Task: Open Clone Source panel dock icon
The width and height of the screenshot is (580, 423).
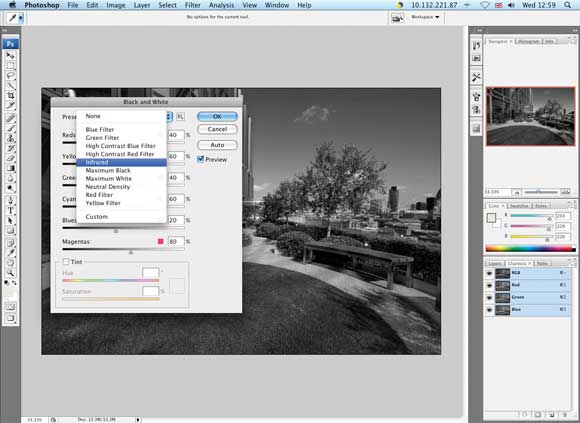Action: 476,109
